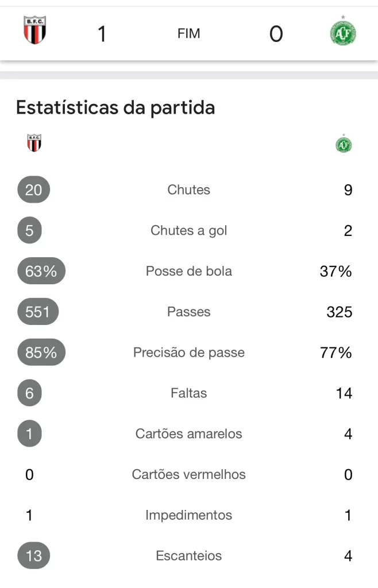
Task: Select the highlighted 551 Passes badge
Action: point(38,312)
